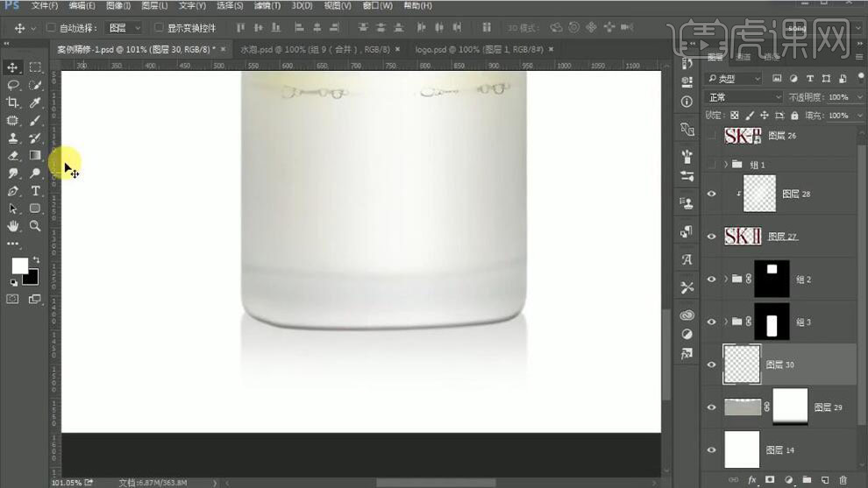The width and height of the screenshot is (868, 488).
Task: Hide group 2 visibility eye
Action: (711, 279)
